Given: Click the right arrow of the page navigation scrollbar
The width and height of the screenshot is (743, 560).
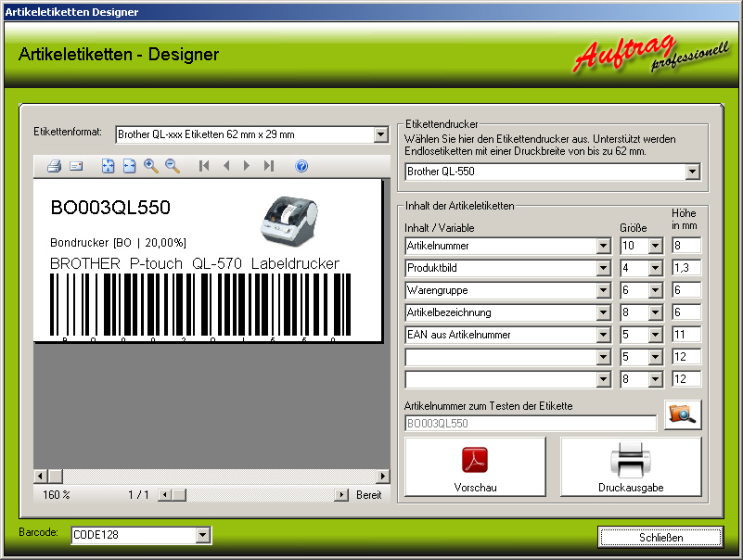Looking at the screenshot, I should pos(340,495).
